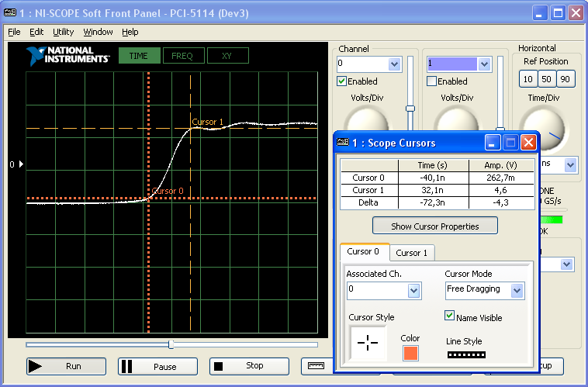The height and width of the screenshot is (387, 588).
Task: Click the Cursor 1 amplitude 4,6
Action: click(x=501, y=190)
